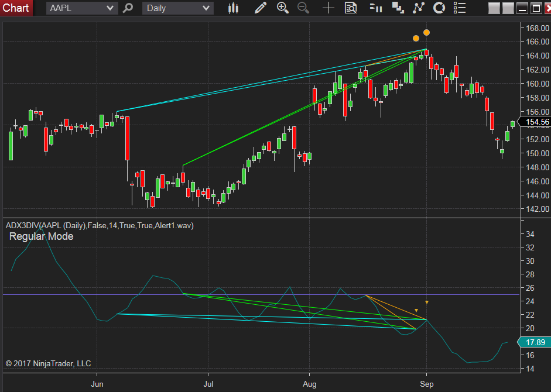551x392 pixels.
Task: Click the Reload Historical Data circular arrow
Action: 439,8
